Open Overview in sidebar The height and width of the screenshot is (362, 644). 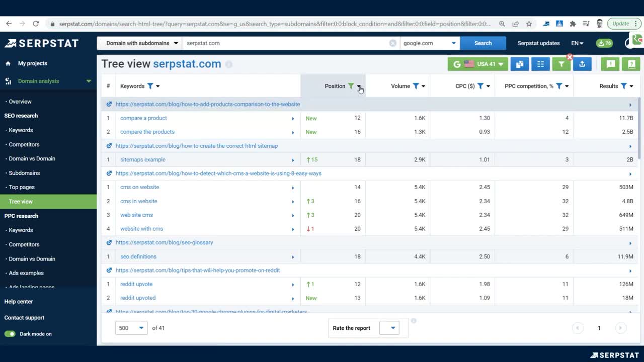[20, 102]
